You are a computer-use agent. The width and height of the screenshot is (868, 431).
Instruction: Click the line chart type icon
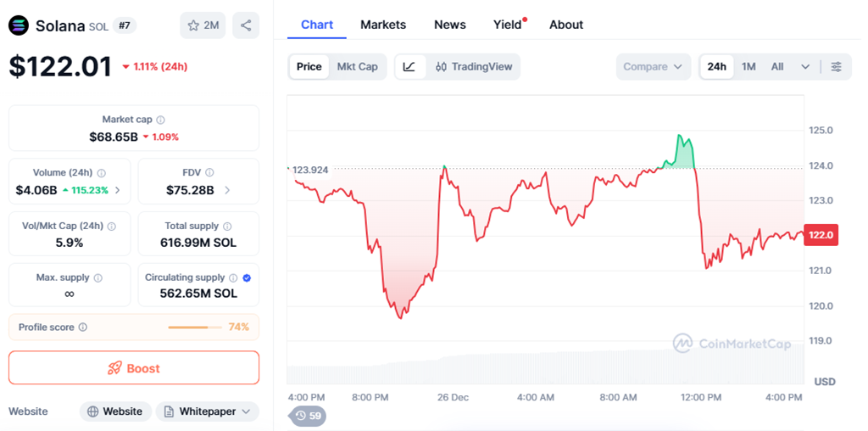pos(409,67)
